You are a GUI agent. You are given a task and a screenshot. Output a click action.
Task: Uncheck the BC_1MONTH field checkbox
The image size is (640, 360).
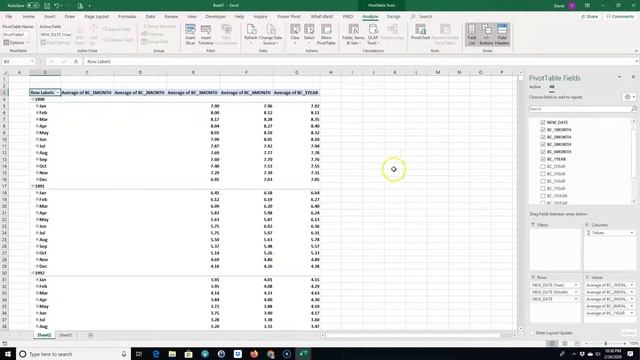pyautogui.click(x=542, y=130)
